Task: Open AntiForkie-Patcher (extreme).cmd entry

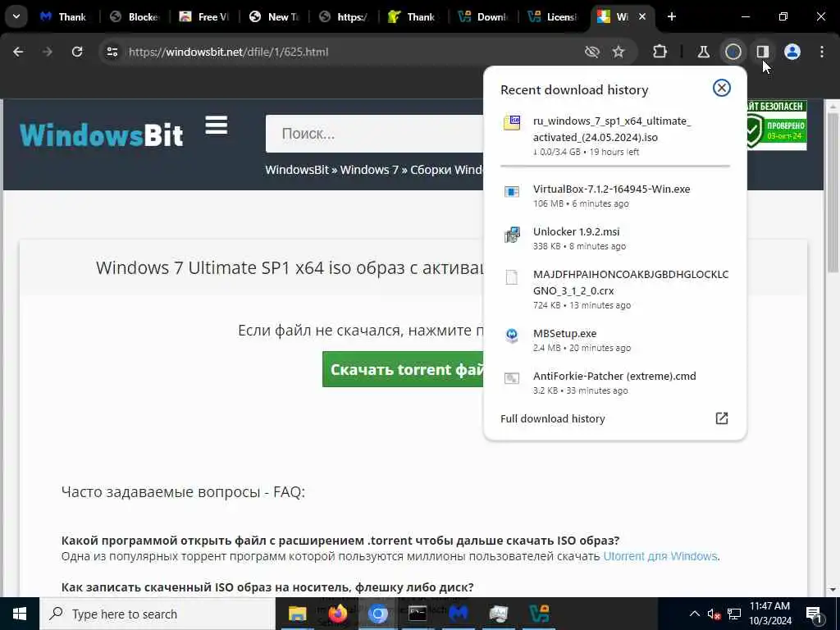Action: coord(615,382)
